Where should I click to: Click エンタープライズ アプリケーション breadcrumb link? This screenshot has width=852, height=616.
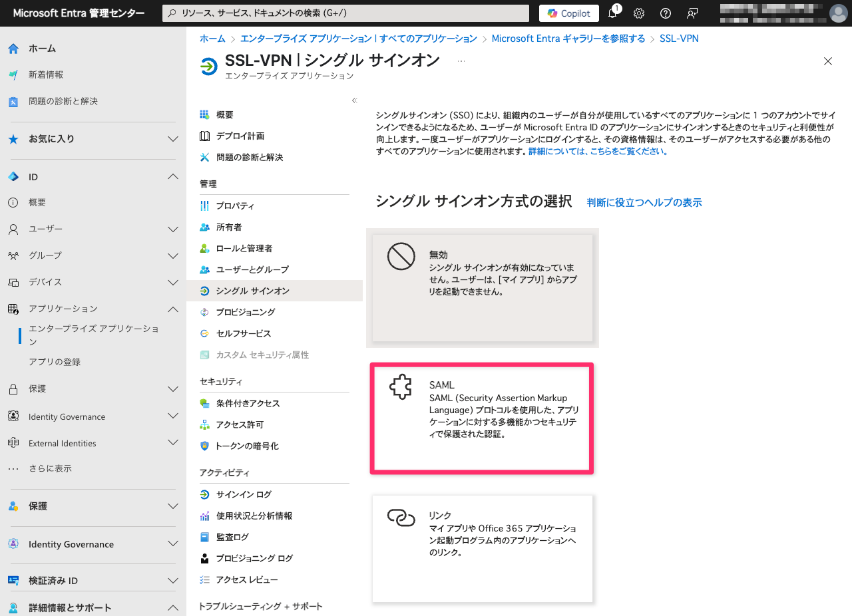click(x=359, y=39)
